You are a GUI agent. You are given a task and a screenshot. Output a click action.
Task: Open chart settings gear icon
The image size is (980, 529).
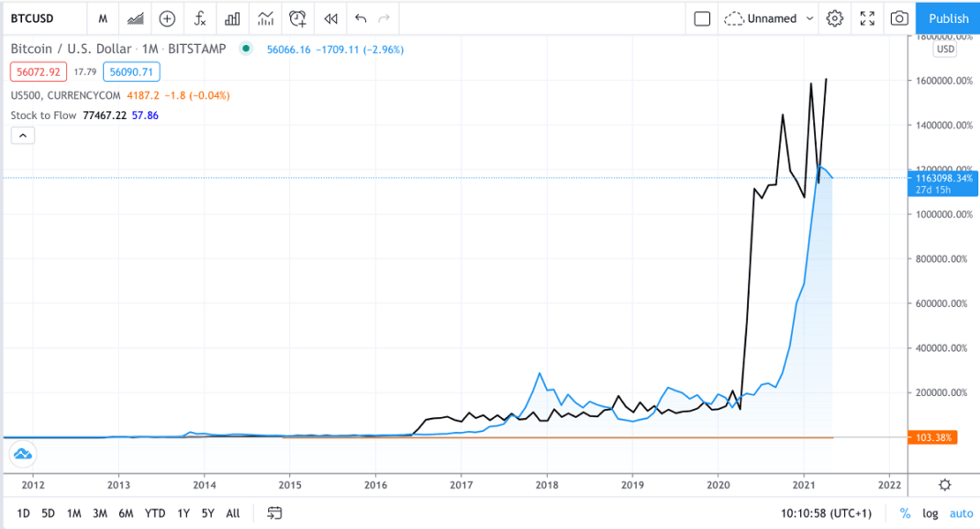[834, 18]
